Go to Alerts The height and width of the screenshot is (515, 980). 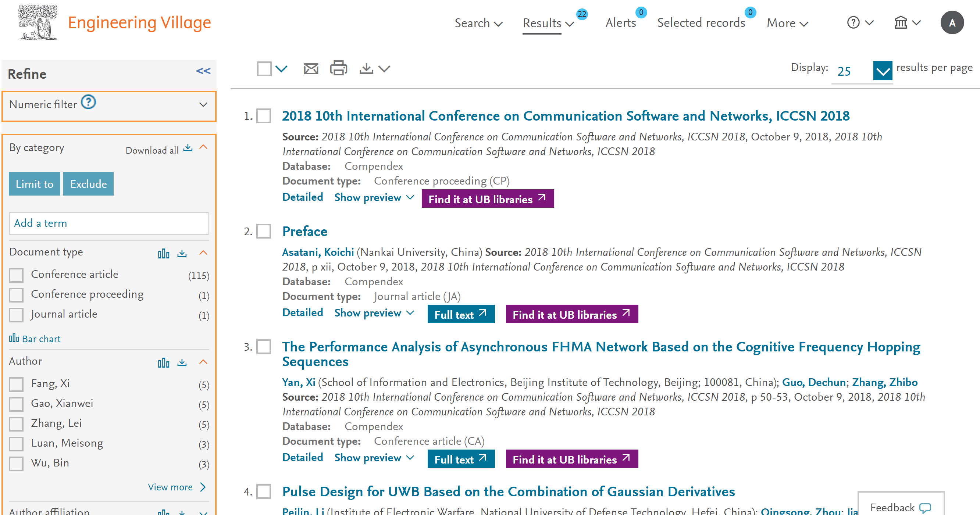tap(620, 23)
